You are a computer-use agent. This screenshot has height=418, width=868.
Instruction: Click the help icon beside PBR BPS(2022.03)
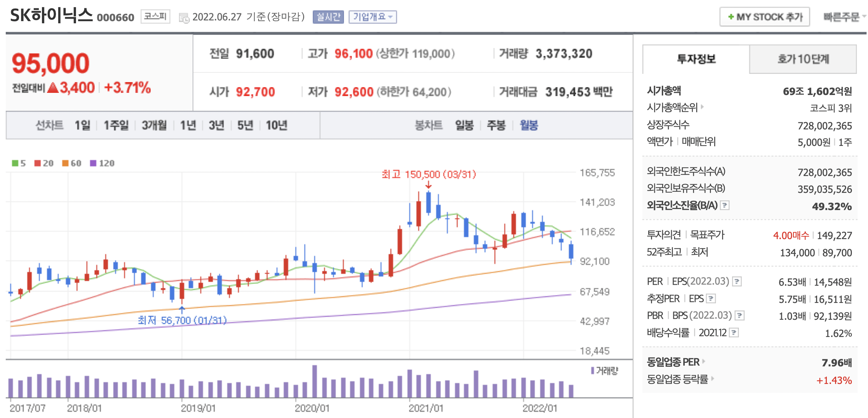pyautogui.click(x=739, y=315)
